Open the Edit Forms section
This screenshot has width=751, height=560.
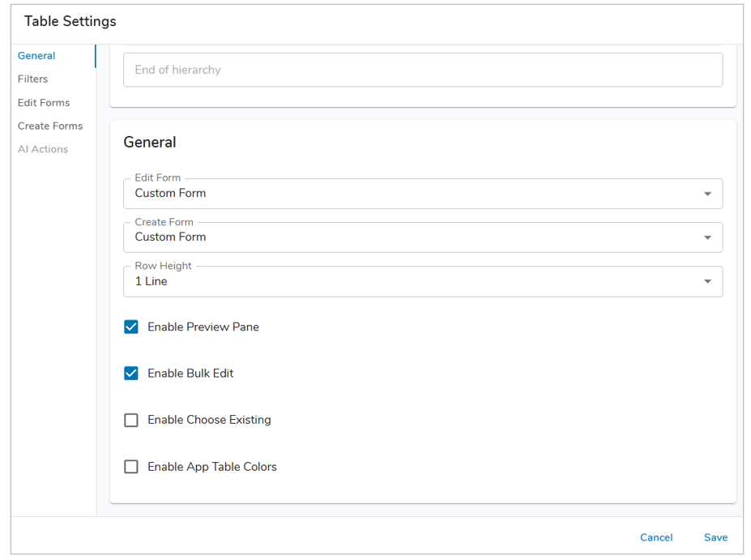[x=44, y=103]
